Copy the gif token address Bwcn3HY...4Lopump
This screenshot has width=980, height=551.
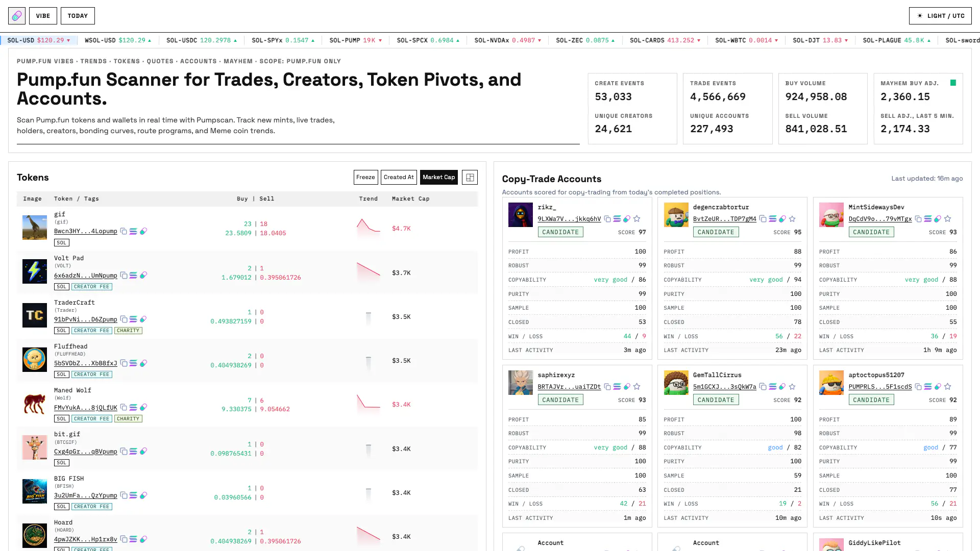[x=124, y=231]
